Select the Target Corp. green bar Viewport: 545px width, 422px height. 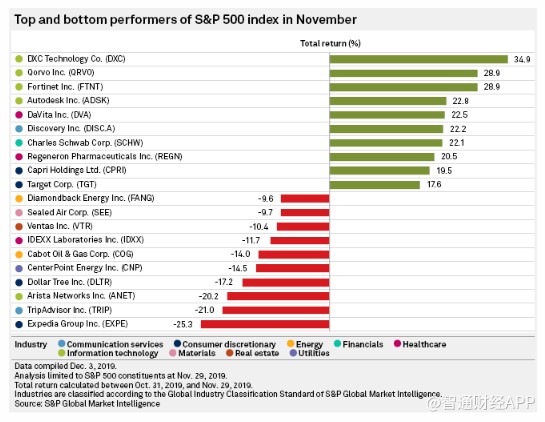pos(375,185)
